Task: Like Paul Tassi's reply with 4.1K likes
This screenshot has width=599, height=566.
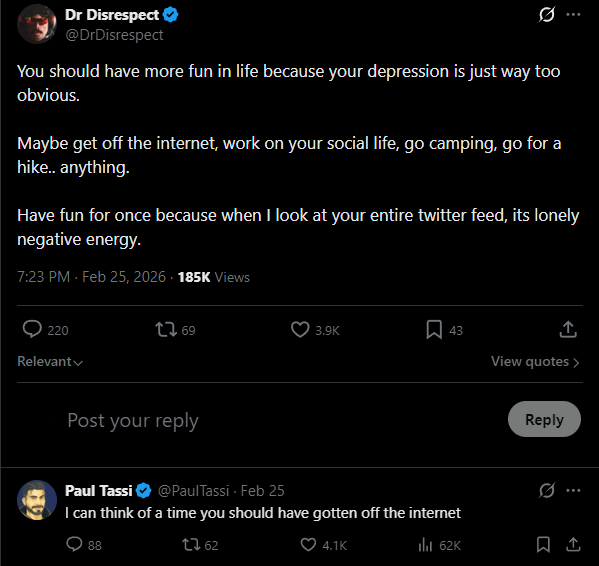Action: [x=308, y=544]
